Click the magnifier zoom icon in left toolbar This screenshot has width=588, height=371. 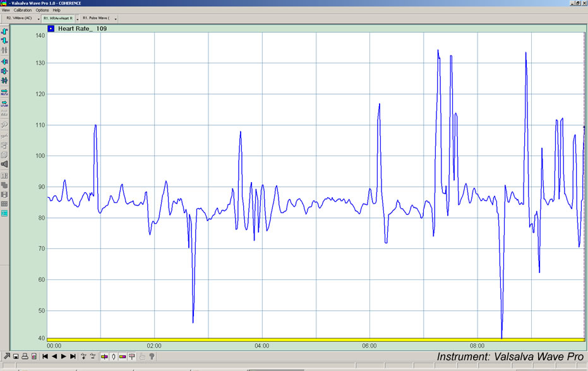click(x=4, y=125)
